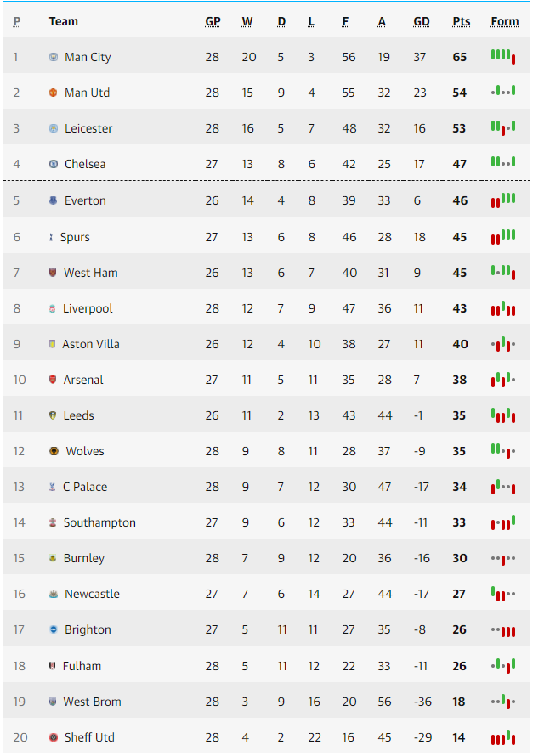This screenshot has width=533, height=756.
Task: Click the Leicester club badge icon
Action: coord(54,128)
